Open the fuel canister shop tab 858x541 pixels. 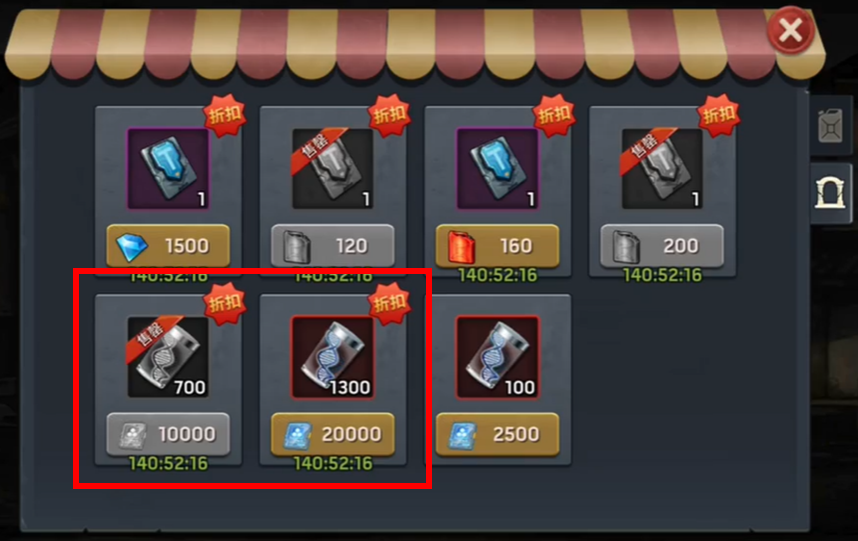[x=831, y=126]
